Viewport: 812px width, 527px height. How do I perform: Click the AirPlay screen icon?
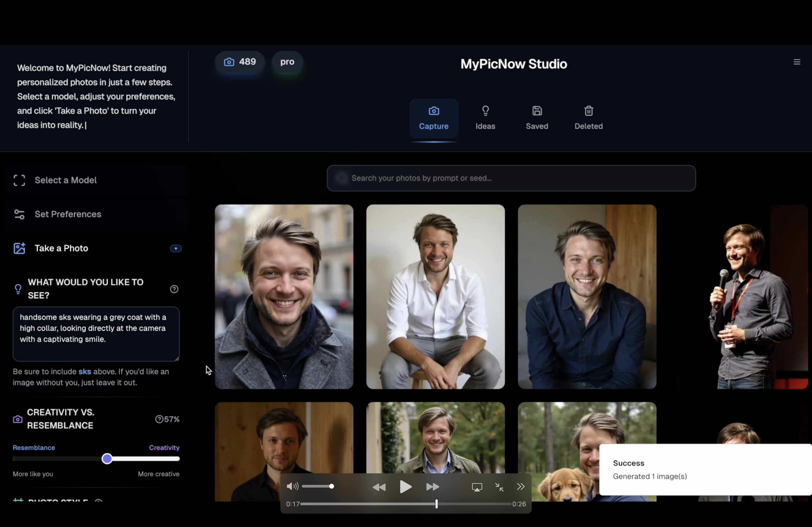(x=477, y=487)
